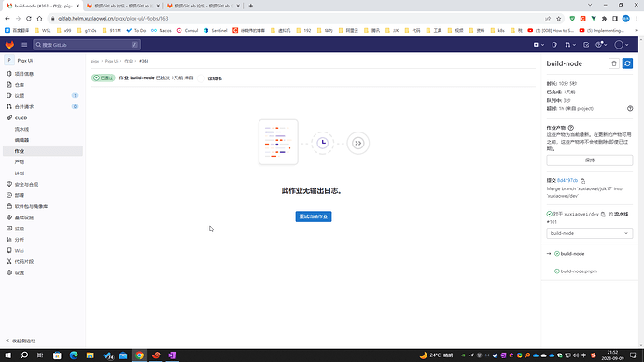Focus the Search GitLab input field
Viewport: 644px width, 362px height.
(87, 45)
